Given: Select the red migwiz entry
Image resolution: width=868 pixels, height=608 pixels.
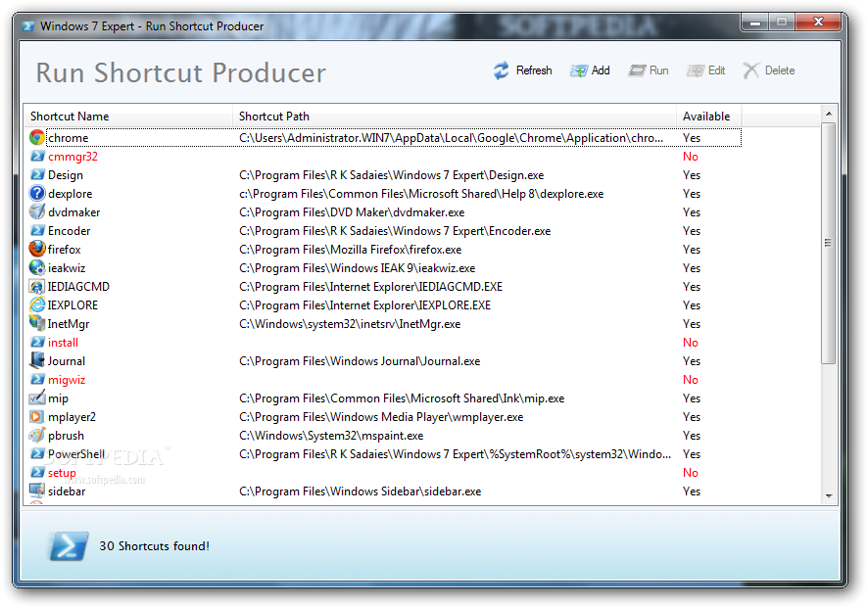Looking at the screenshot, I should click(x=67, y=380).
